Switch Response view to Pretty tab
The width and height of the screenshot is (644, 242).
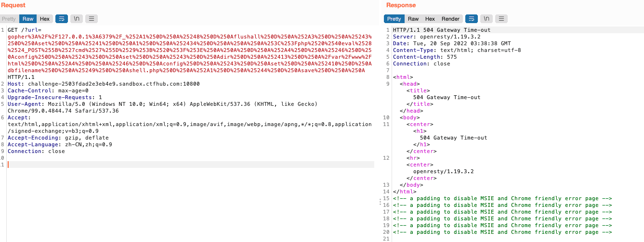(x=394, y=19)
